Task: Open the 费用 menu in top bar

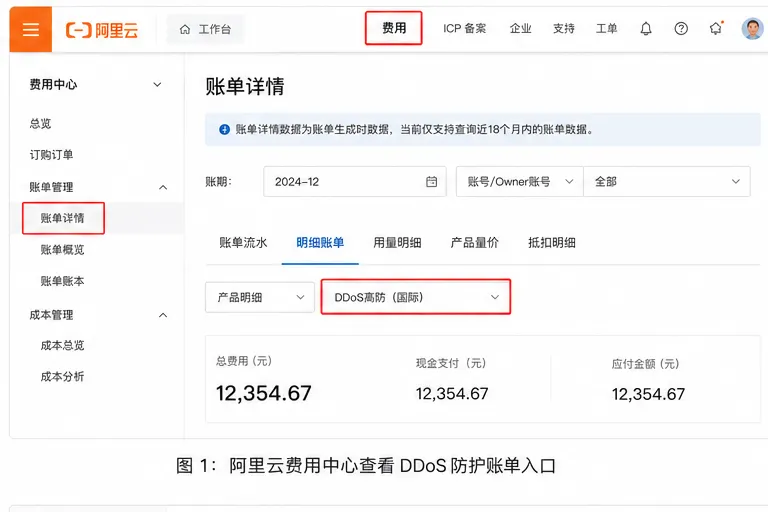Action: [x=394, y=28]
